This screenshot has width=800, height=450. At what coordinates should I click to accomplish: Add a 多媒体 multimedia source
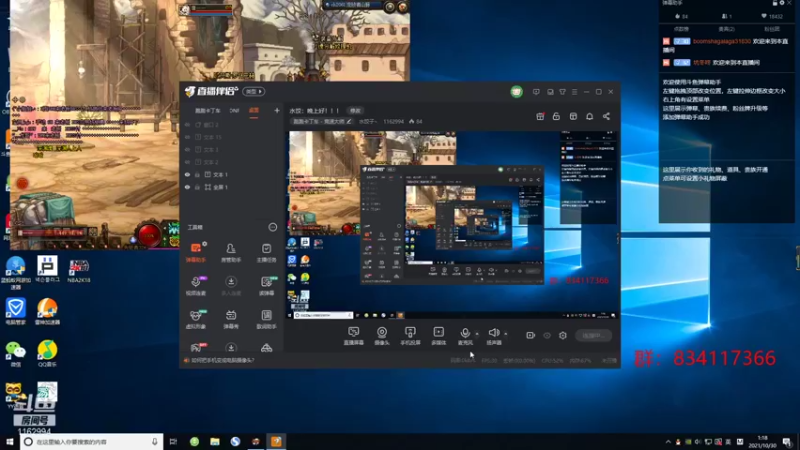click(438, 336)
